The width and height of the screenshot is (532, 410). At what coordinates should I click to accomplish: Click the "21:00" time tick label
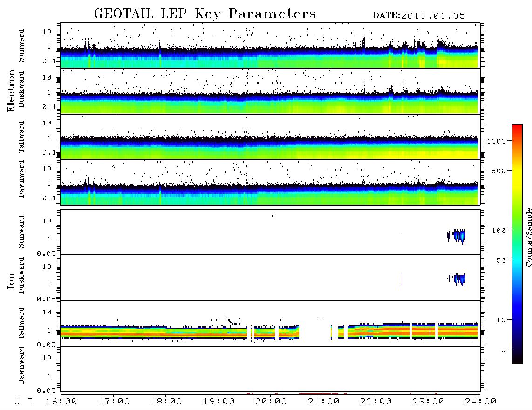[324, 402]
